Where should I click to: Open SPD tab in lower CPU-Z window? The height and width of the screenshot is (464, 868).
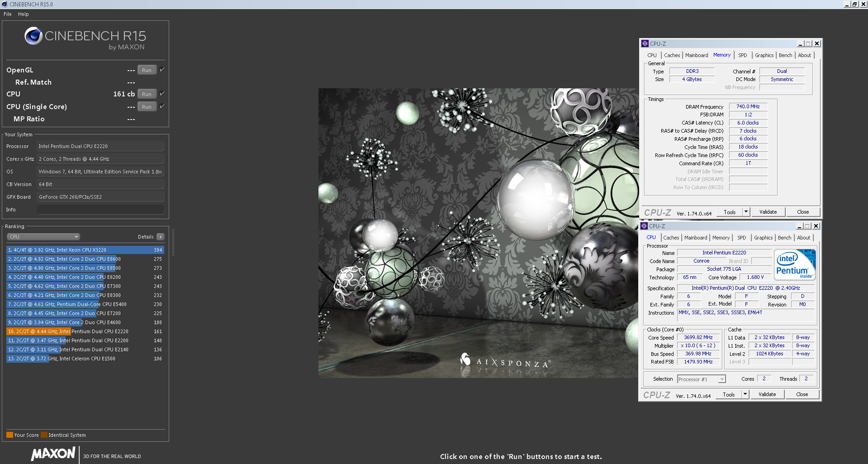(x=742, y=238)
